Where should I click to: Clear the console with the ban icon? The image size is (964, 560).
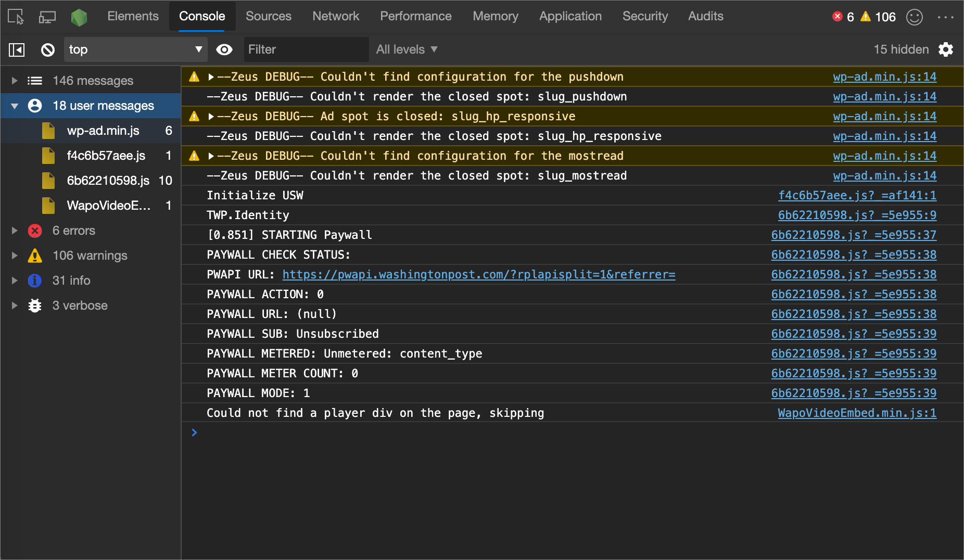click(48, 50)
